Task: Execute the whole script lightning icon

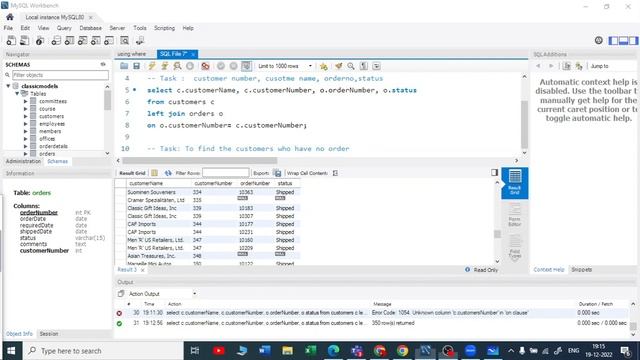Action: pyautogui.click(x=152, y=66)
